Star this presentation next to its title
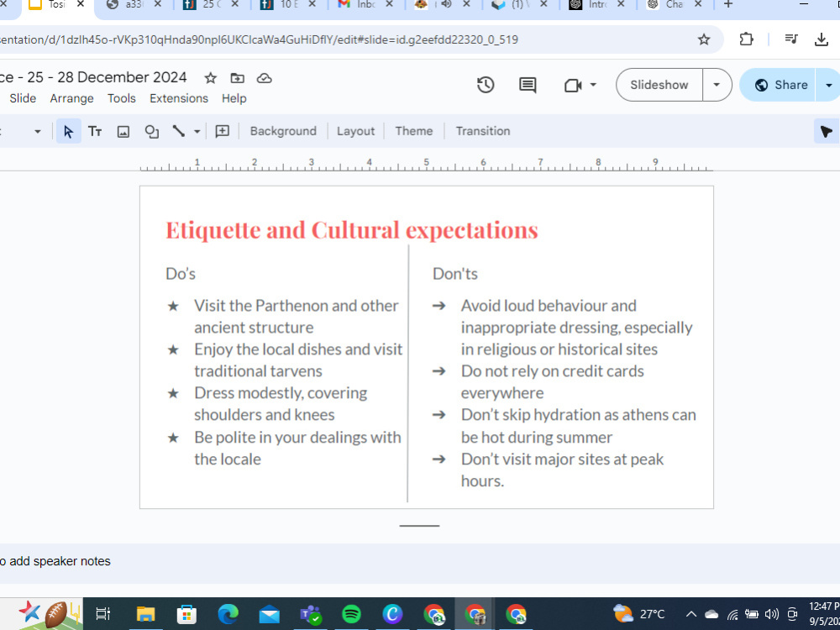 pos(211,78)
